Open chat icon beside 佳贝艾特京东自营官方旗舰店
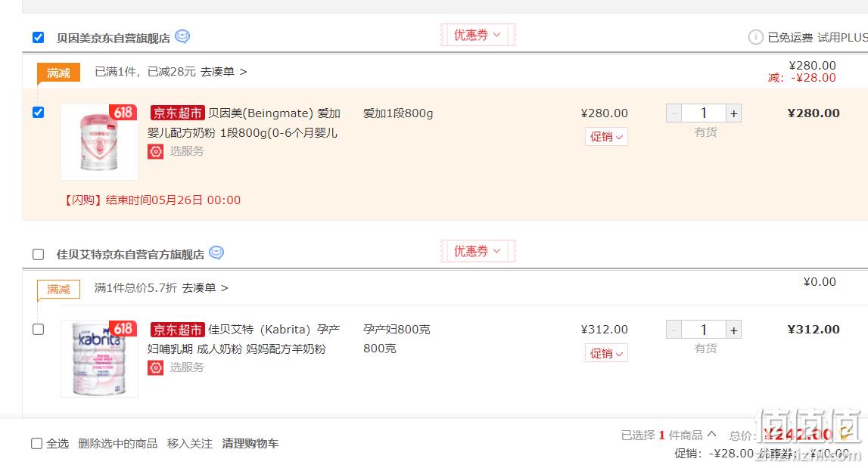The image size is (868, 468). [216, 253]
